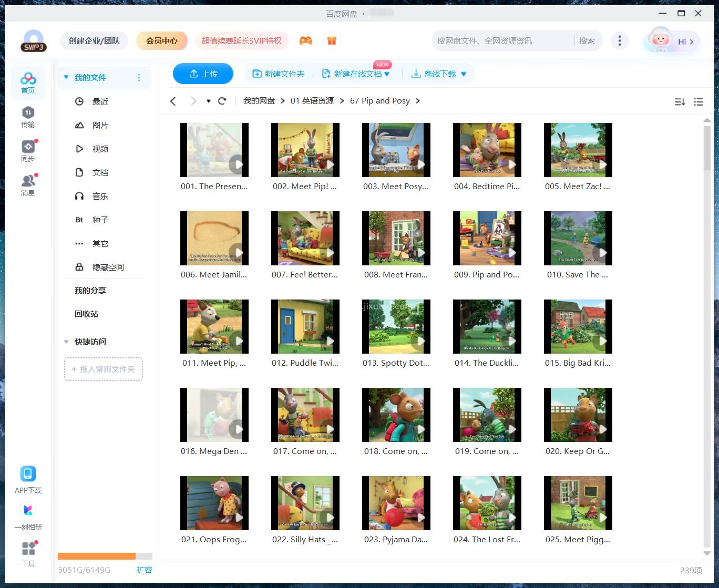The height and width of the screenshot is (588, 719).
Task: Open the 消息 messages sidebar icon
Action: point(28,185)
